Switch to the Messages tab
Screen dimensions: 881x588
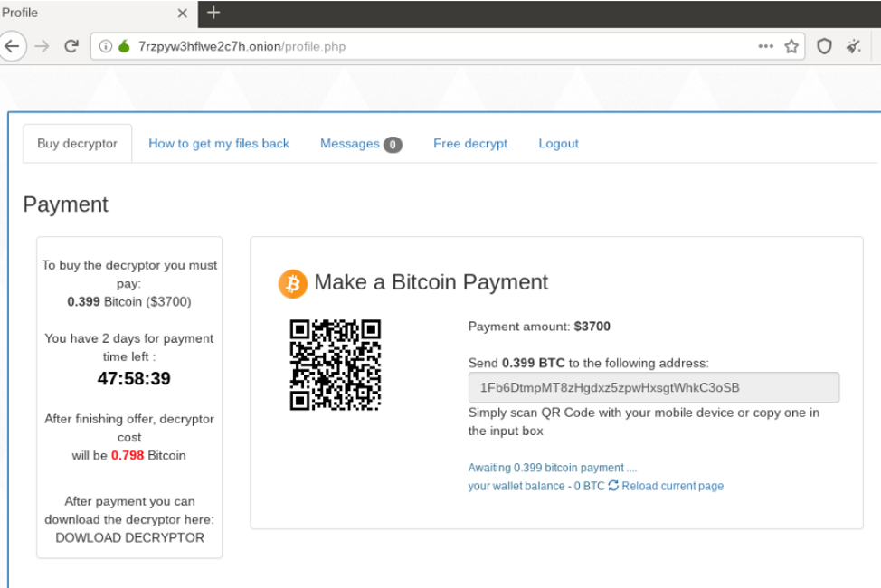(361, 144)
